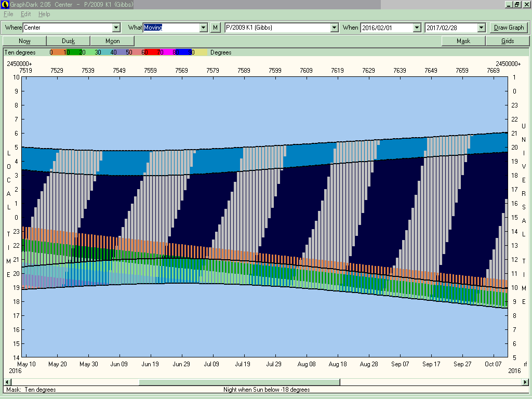Click the M button
Screen dimensions: 532x399
click(x=215, y=28)
